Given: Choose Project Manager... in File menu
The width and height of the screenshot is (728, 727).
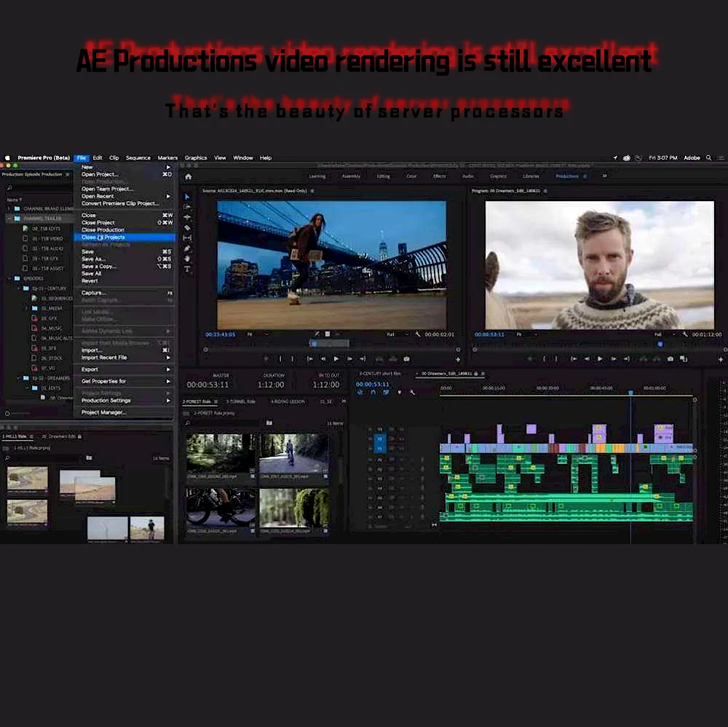Looking at the screenshot, I should pyautogui.click(x=124, y=412).
